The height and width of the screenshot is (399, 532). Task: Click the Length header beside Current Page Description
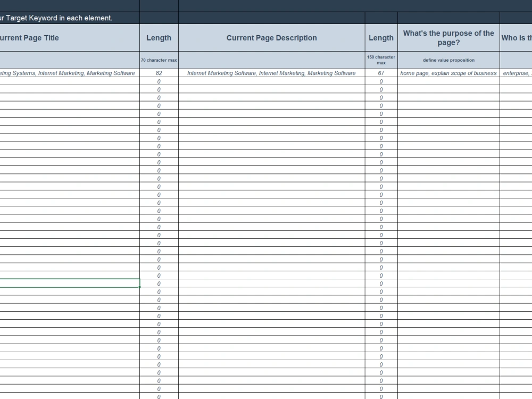381,38
